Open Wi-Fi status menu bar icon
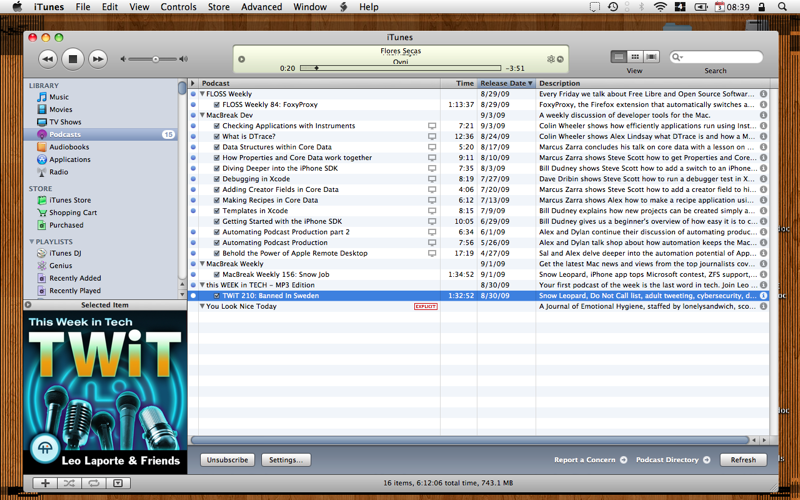This screenshot has height=500, width=800. [660, 7]
